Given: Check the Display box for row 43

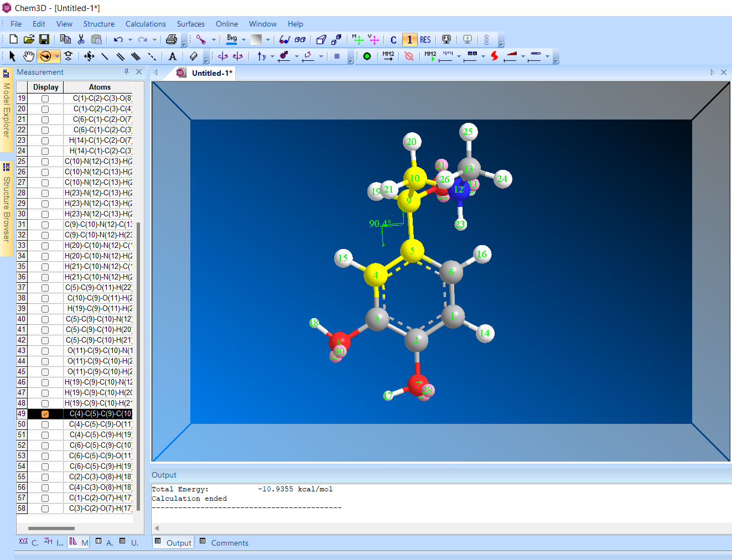Looking at the screenshot, I should 45,351.
